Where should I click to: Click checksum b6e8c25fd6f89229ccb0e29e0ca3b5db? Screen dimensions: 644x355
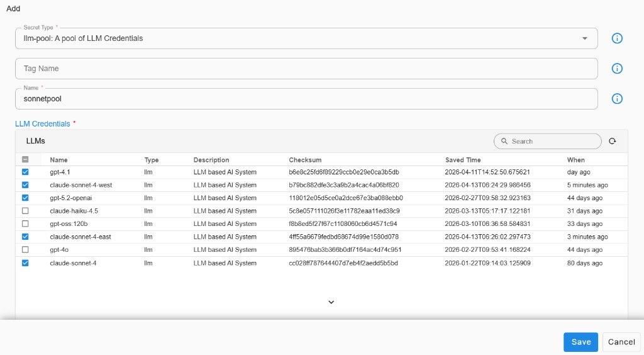344,172
